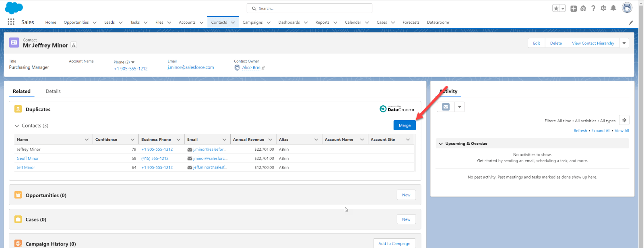Click Expand All in the activity panel

[601, 131]
